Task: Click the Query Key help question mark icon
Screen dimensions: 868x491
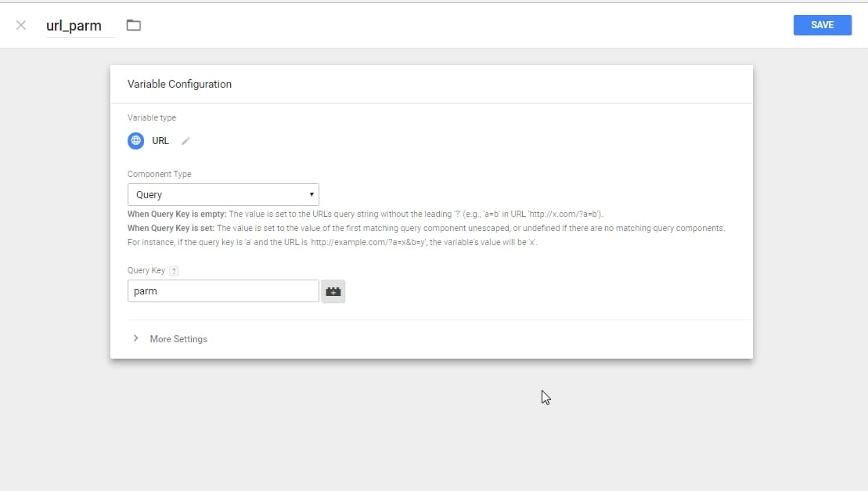Action: point(173,270)
